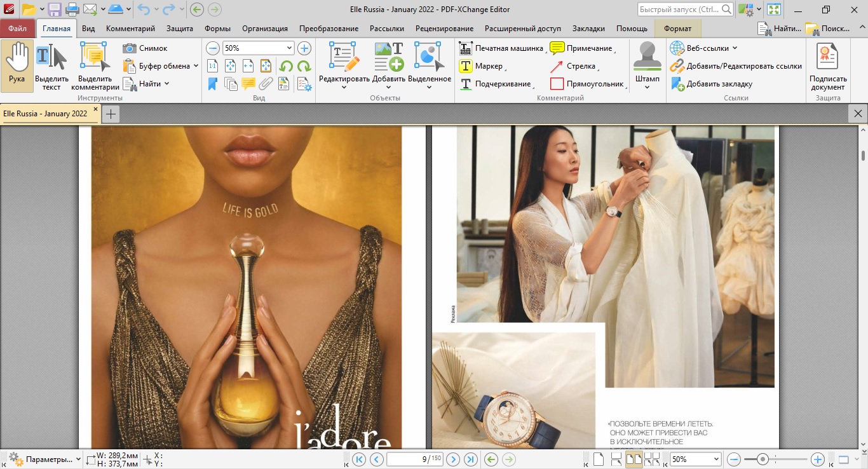
Task: Open the Stamp (Штамп) tool
Action: (x=648, y=66)
